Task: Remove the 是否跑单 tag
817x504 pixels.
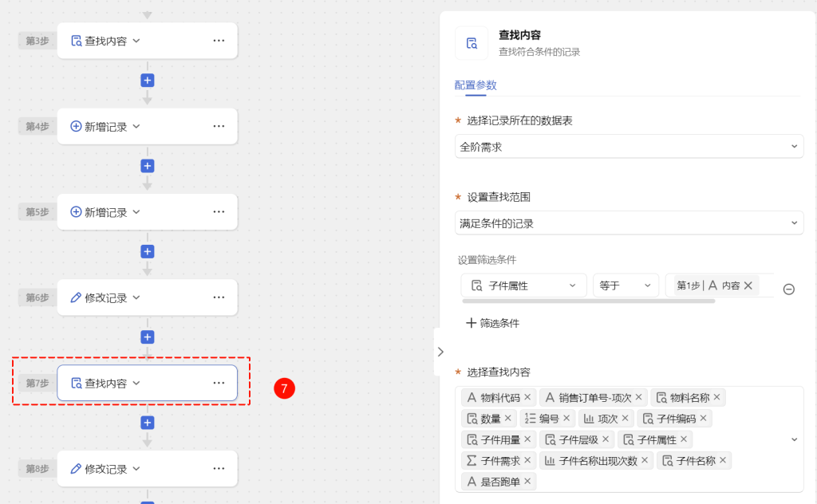Action: (x=527, y=482)
